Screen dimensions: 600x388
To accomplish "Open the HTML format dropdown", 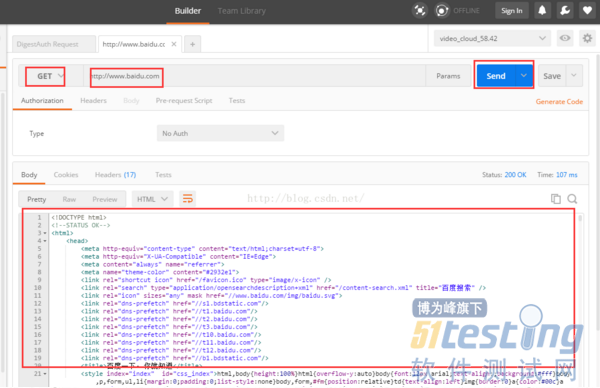I will [x=152, y=199].
